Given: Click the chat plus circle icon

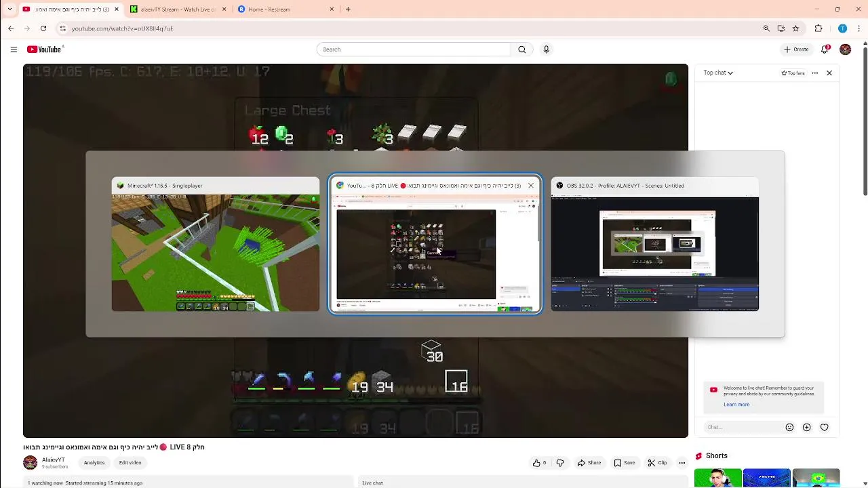Looking at the screenshot, I should click(806, 427).
